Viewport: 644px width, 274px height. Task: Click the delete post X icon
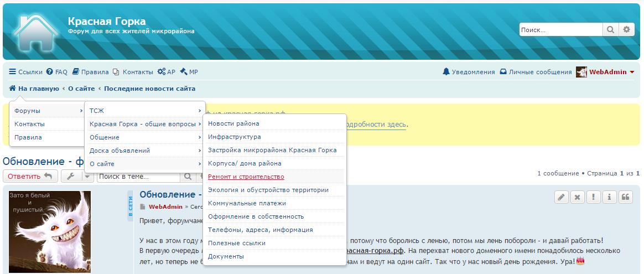pyautogui.click(x=578, y=197)
